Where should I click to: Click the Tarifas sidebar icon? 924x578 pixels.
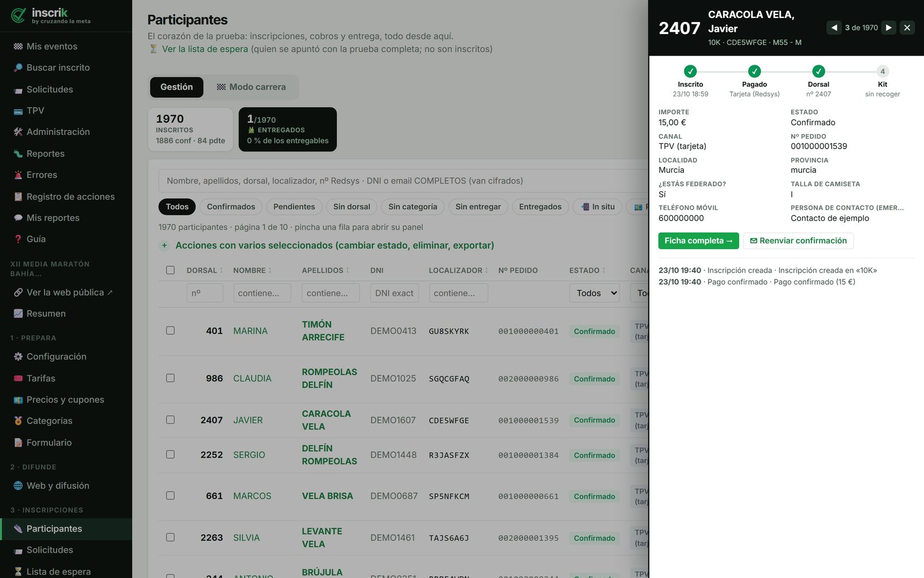click(x=18, y=379)
